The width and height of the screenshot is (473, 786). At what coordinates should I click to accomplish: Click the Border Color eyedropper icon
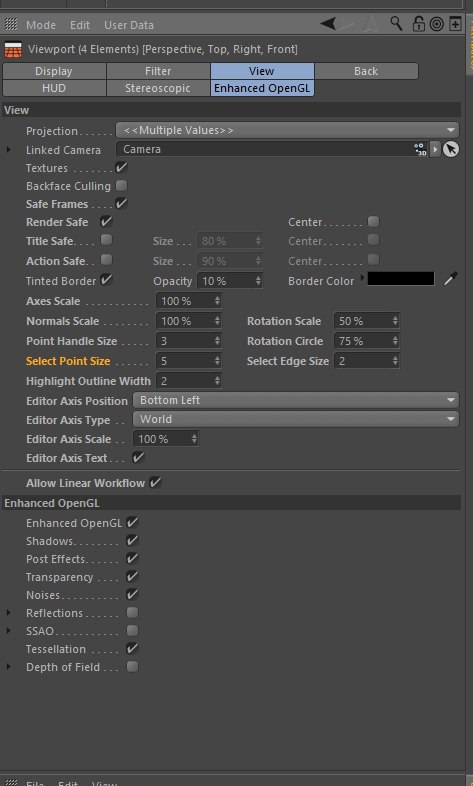450,279
